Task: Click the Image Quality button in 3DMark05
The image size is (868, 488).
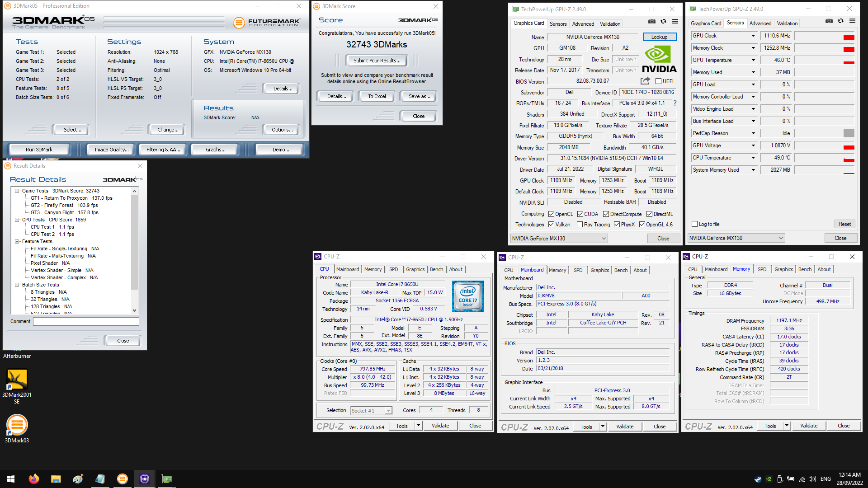Action: click(x=111, y=150)
